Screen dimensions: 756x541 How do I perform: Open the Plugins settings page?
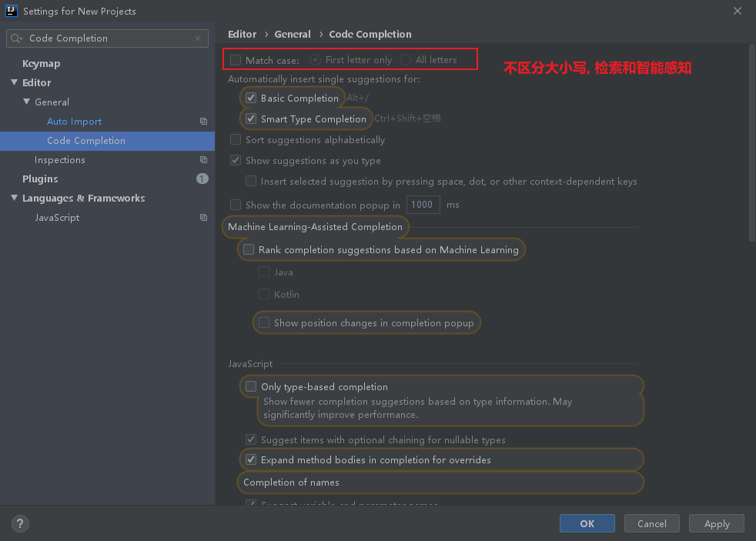(x=40, y=179)
